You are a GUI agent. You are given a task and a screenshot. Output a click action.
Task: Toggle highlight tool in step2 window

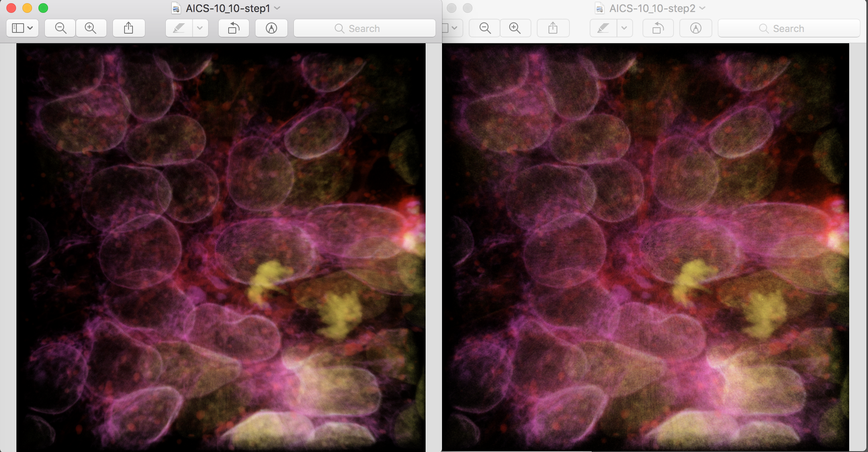pyautogui.click(x=603, y=28)
